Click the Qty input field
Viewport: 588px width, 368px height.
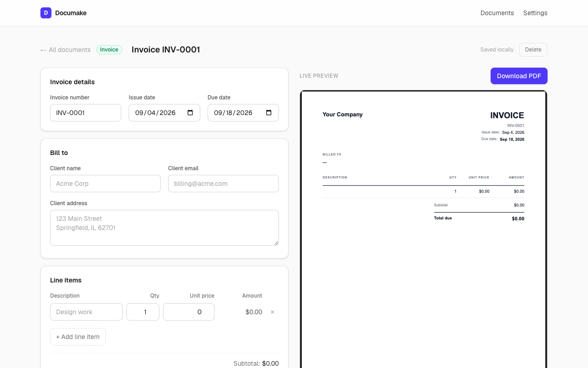(x=143, y=312)
